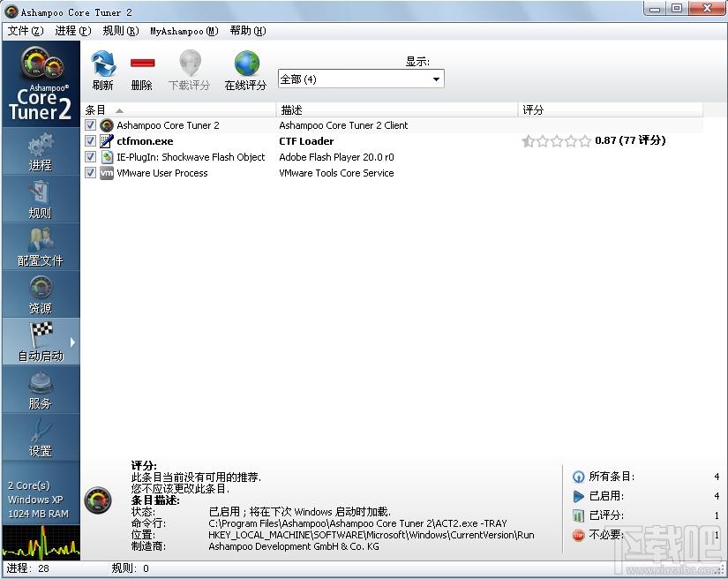Viewport: 728px width, 579px height.
Task: Click the ACT2.exe -TRAY command line text
Action: pyautogui.click(x=357, y=523)
